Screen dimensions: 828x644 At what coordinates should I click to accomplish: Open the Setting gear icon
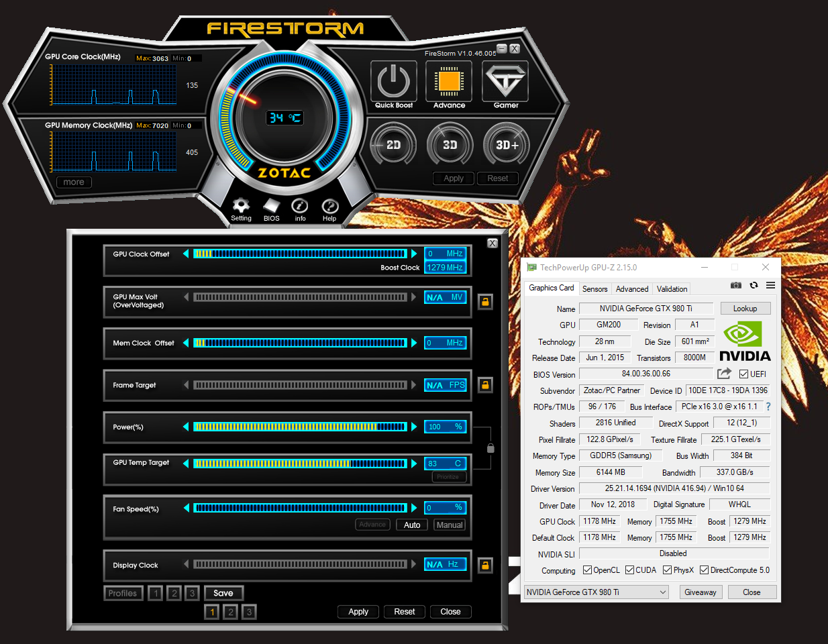pyautogui.click(x=241, y=206)
